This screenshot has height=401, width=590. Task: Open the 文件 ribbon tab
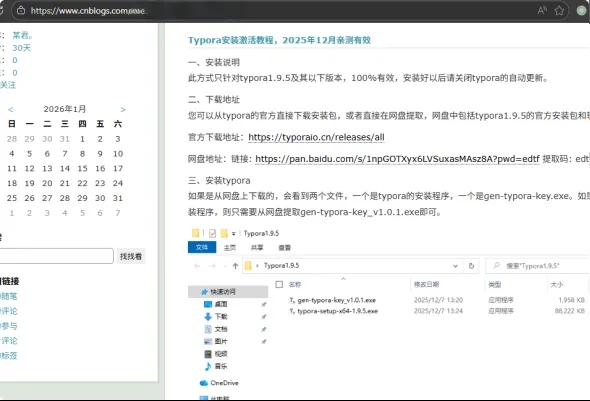coord(202,247)
